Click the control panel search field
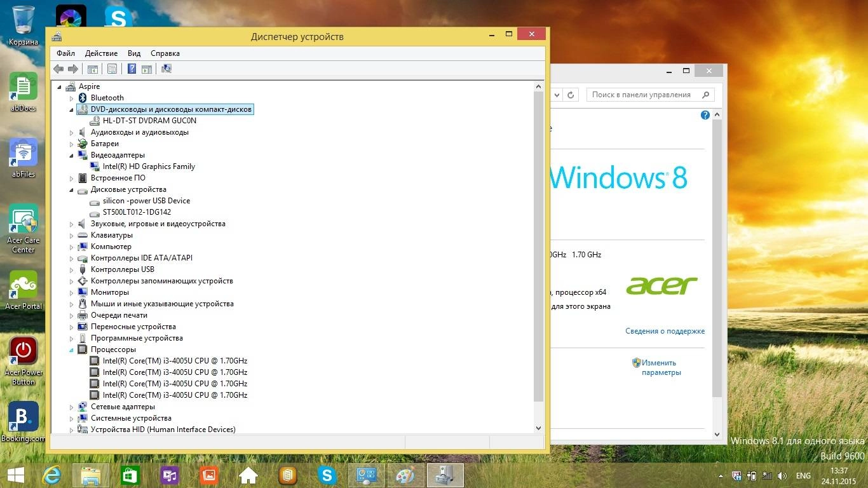This screenshot has height=488, width=868. (650, 95)
